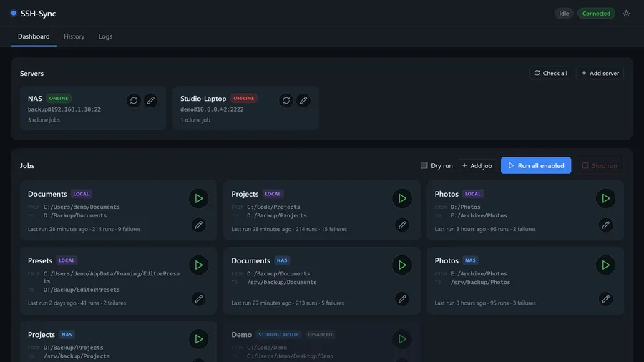Edit the NAS server settings
644x362 pixels.
pyautogui.click(x=151, y=101)
